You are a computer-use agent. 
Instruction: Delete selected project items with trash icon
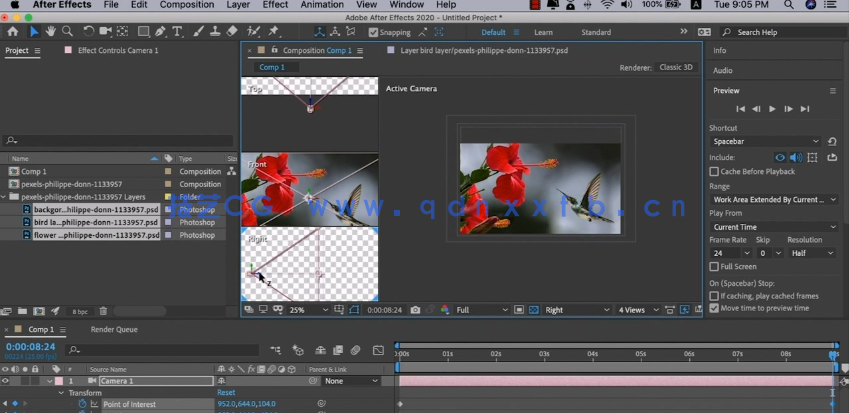103,311
